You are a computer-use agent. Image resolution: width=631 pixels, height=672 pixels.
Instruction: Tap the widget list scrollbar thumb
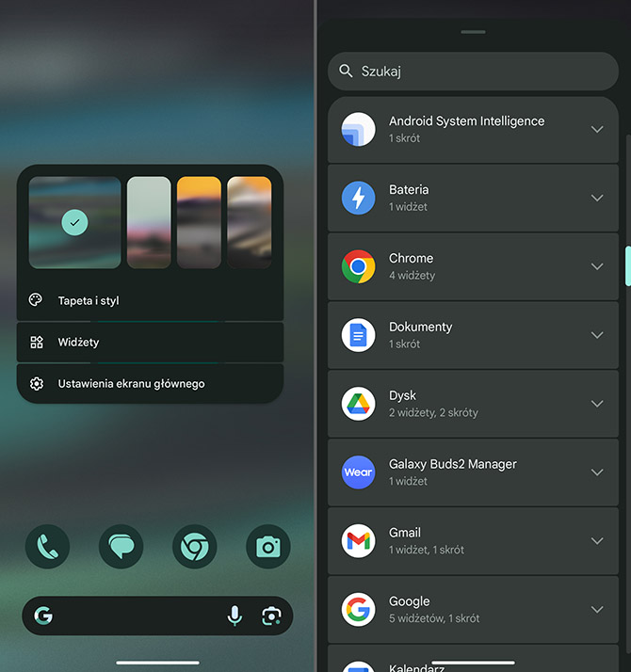(x=628, y=266)
